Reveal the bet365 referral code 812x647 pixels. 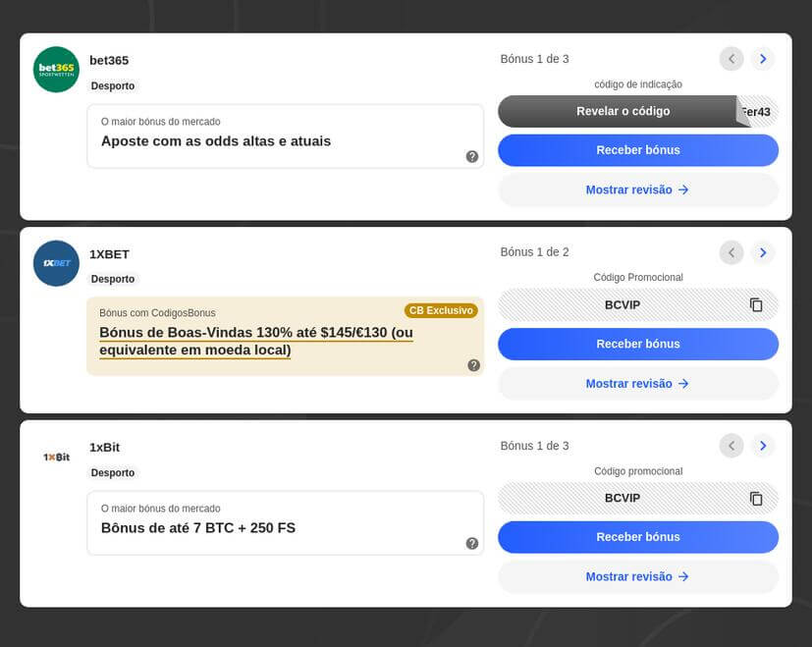[623, 111]
